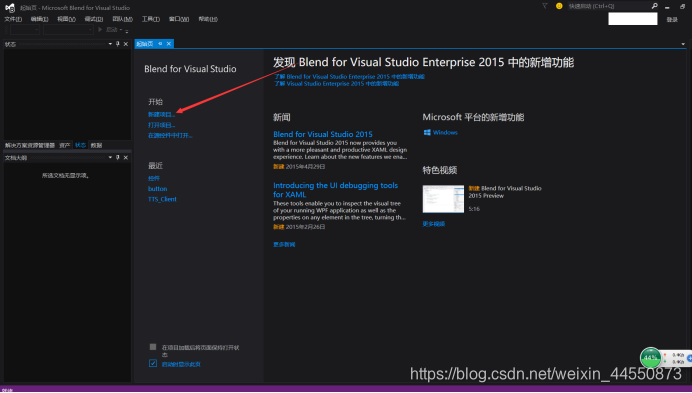Expand the 启动 button dropdown arrow
Viewport: 692px width, 393px height.
[121, 30]
